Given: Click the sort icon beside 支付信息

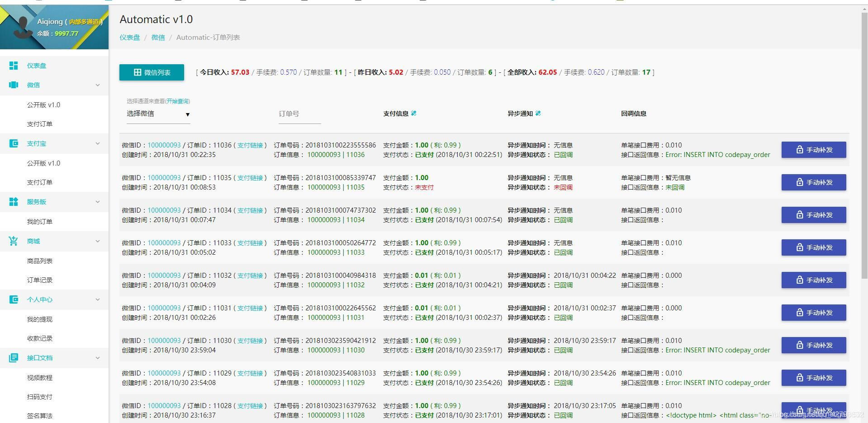Looking at the screenshot, I should coord(413,114).
